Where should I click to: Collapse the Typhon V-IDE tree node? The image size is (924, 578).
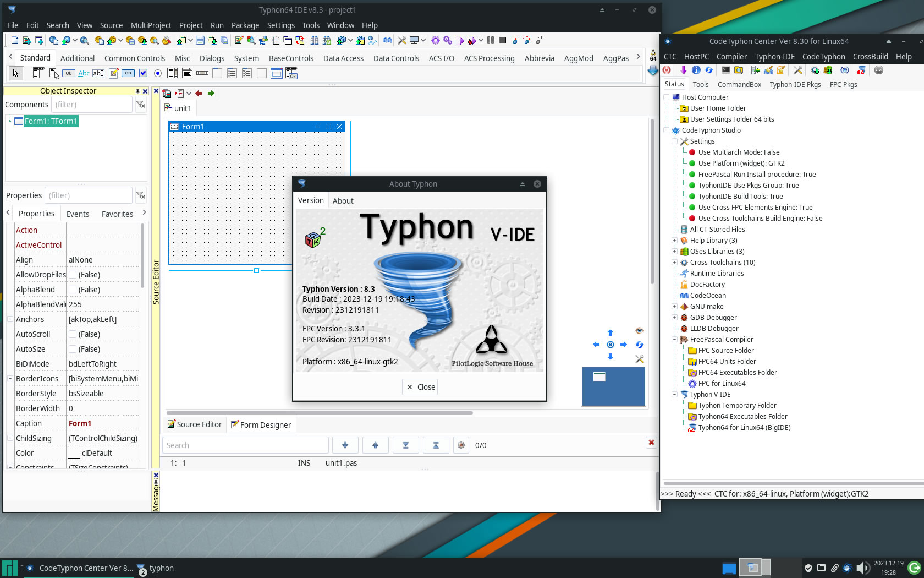coord(674,395)
